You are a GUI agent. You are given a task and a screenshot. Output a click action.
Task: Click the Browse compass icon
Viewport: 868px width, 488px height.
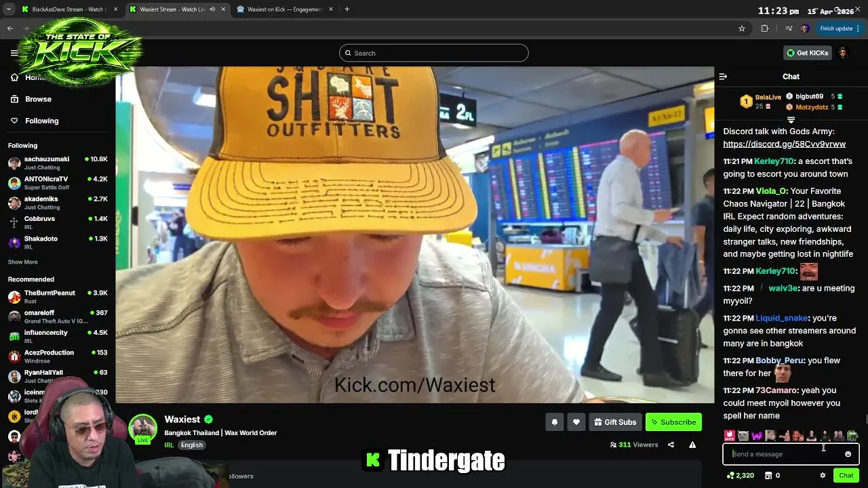[x=14, y=99]
